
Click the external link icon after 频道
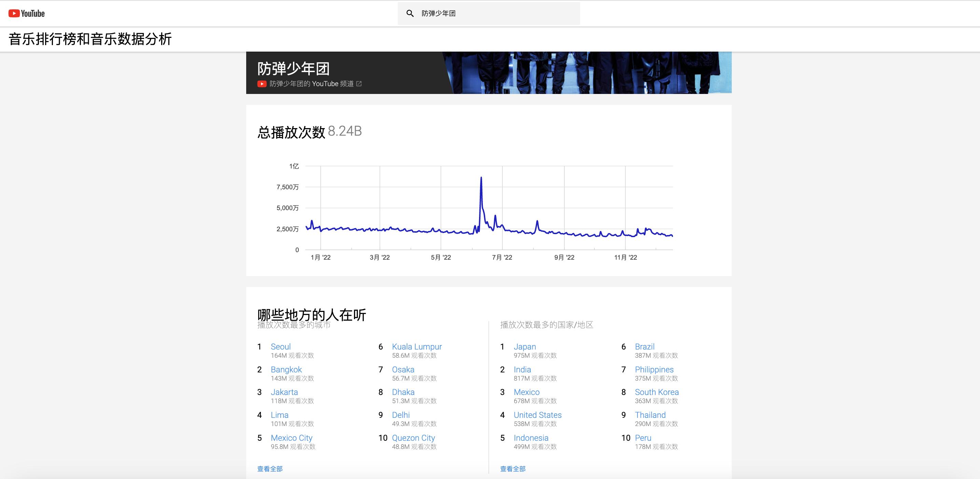coord(359,84)
